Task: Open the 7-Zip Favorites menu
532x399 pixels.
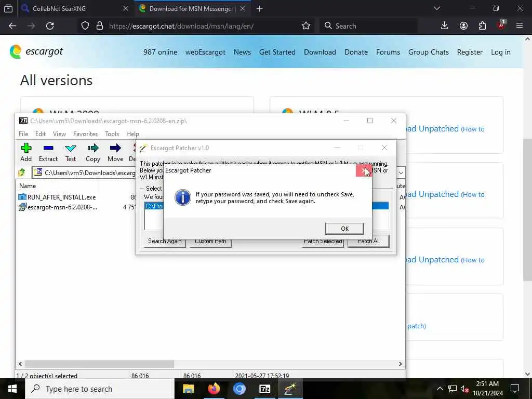Action: [85, 134]
